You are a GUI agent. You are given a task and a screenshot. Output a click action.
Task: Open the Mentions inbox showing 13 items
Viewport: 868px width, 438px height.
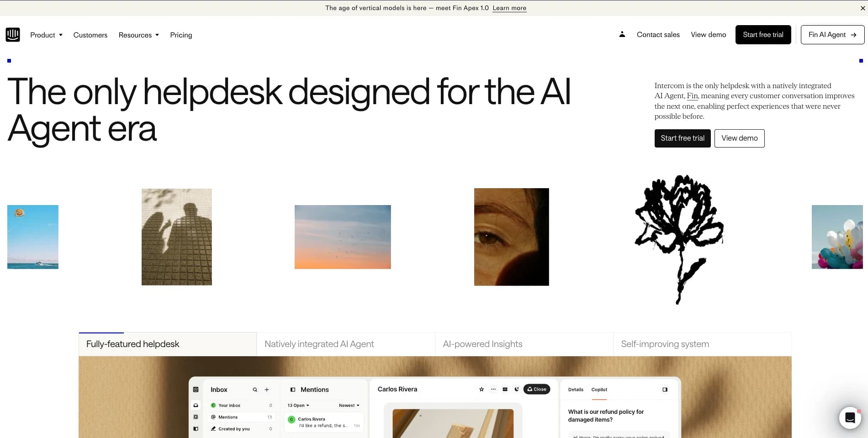click(228, 417)
